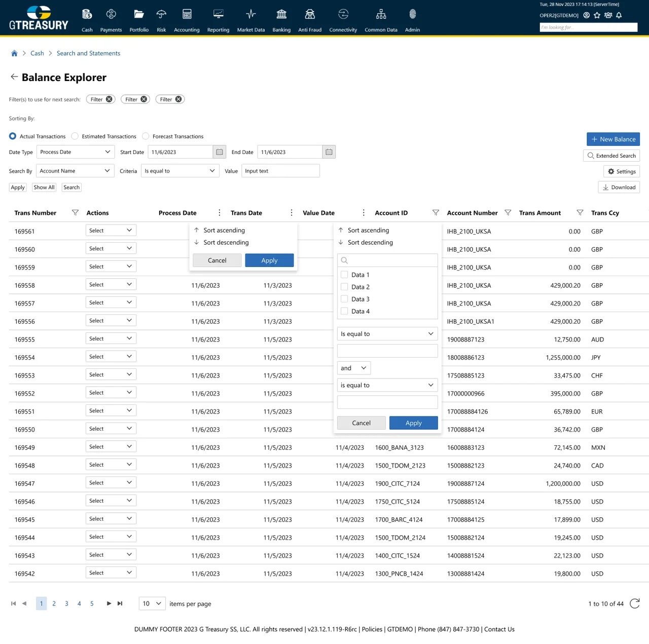Open the Admin fingerprint icon
649x644 pixels.
[413, 14]
